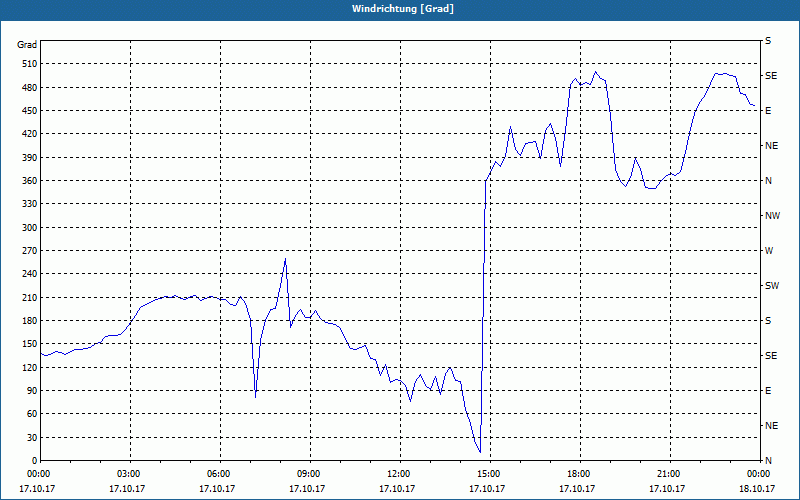Click the 17.10.17 date under 12:00
Screen dimensions: 800x500
397,488
